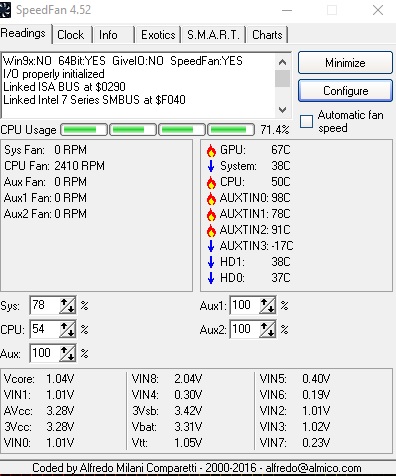This screenshot has width=396, height=476.
Task: Click the CPU speed value field showing 54
Action: [45, 329]
